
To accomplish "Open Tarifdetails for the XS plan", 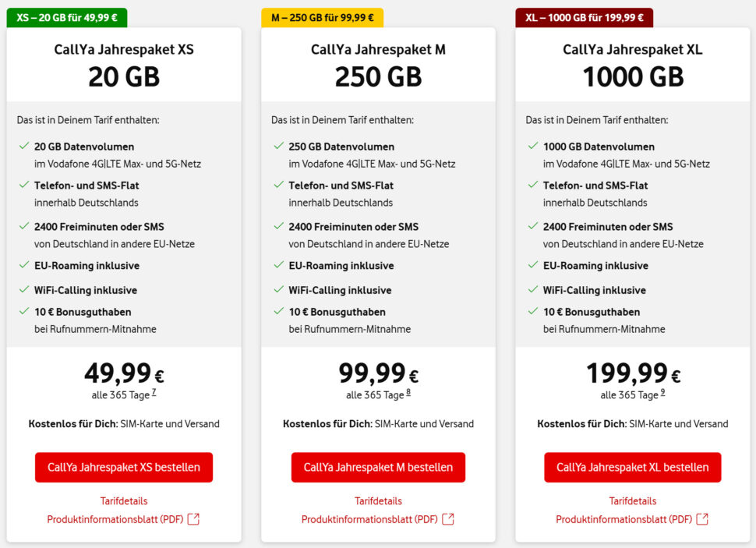I will 123,500.
